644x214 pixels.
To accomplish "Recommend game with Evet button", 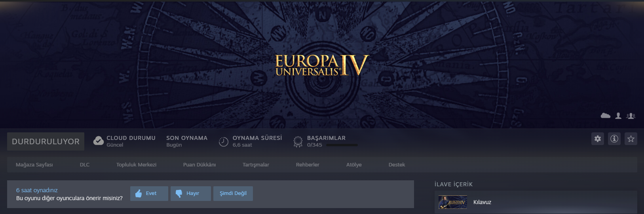I will pos(149,193).
